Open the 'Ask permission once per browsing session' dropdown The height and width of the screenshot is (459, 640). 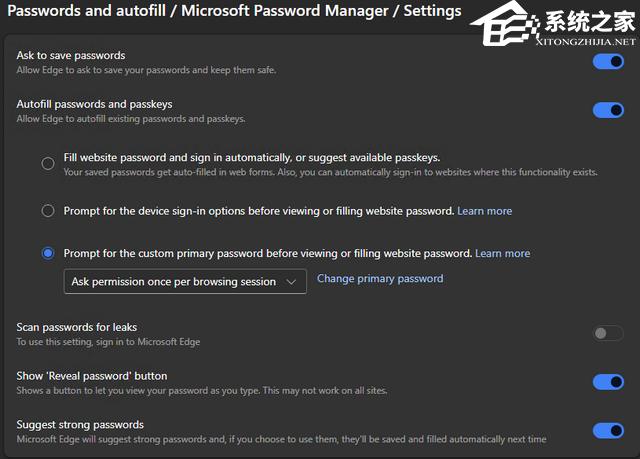coord(185,282)
